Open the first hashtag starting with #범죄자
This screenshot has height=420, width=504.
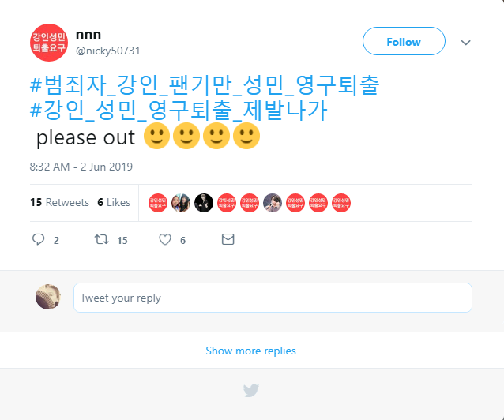click(209, 85)
